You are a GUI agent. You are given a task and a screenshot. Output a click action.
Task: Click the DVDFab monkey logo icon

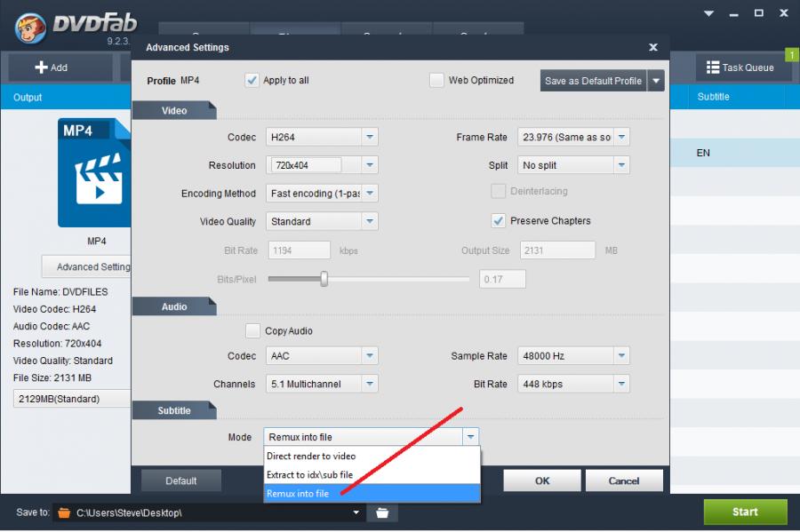coord(30,28)
